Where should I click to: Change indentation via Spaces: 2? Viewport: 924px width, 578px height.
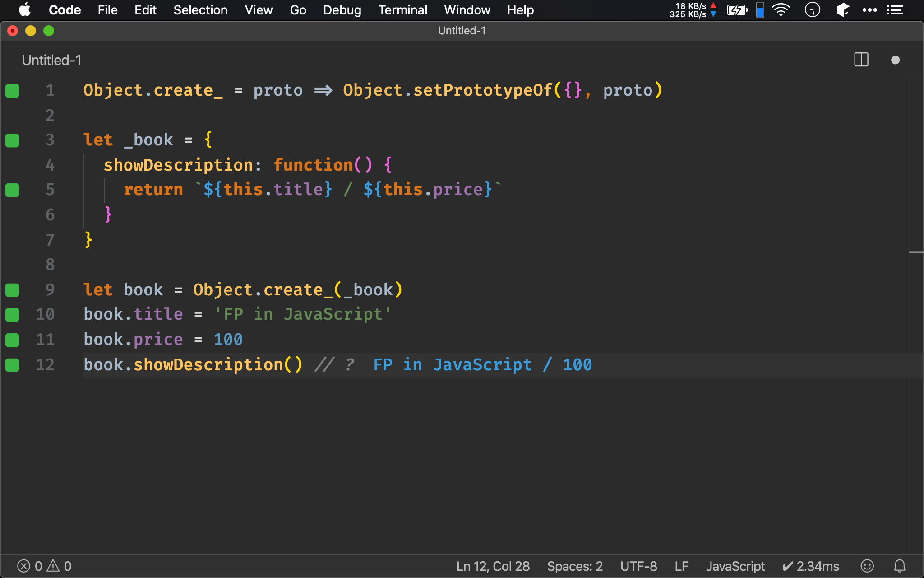(575, 566)
